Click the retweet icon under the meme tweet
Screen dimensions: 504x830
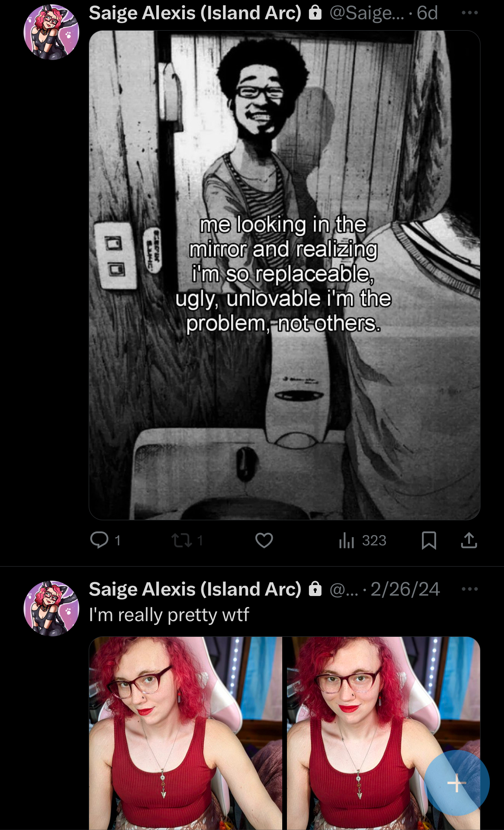182,540
